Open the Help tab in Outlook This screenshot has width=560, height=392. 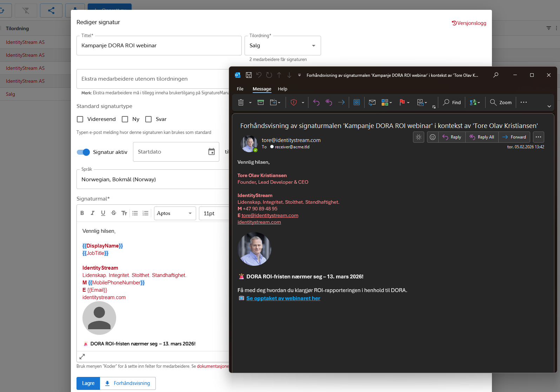point(282,89)
